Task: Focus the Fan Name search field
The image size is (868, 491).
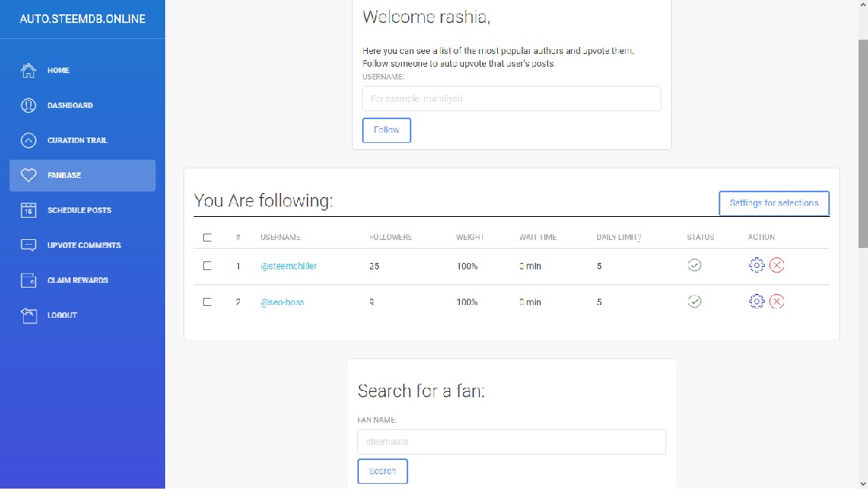Action: (x=511, y=442)
